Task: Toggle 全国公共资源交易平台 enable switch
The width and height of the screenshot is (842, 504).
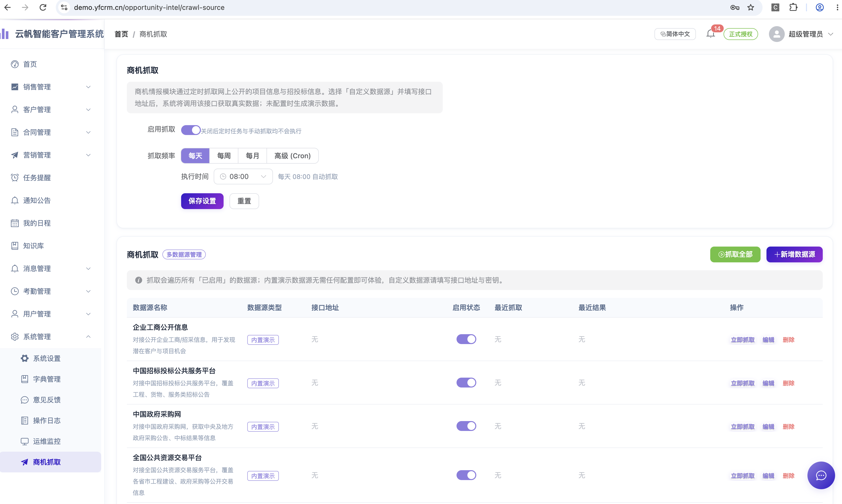Action: click(x=466, y=475)
